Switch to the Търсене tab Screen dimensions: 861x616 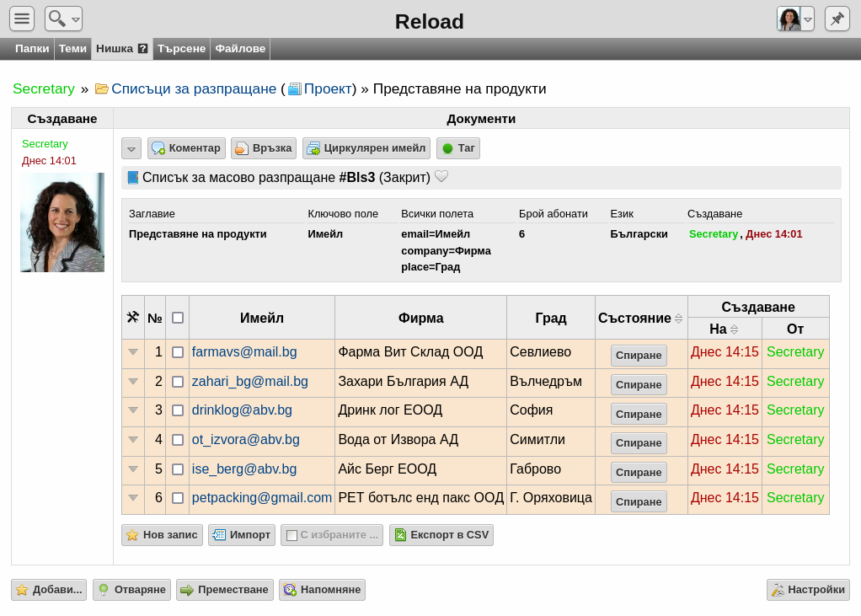pyautogui.click(x=181, y=48)
